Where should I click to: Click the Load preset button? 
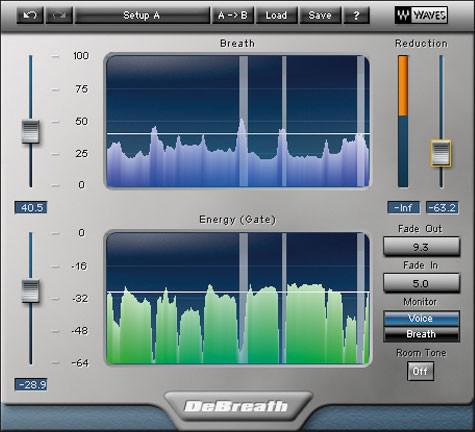[x=276, y=15]
